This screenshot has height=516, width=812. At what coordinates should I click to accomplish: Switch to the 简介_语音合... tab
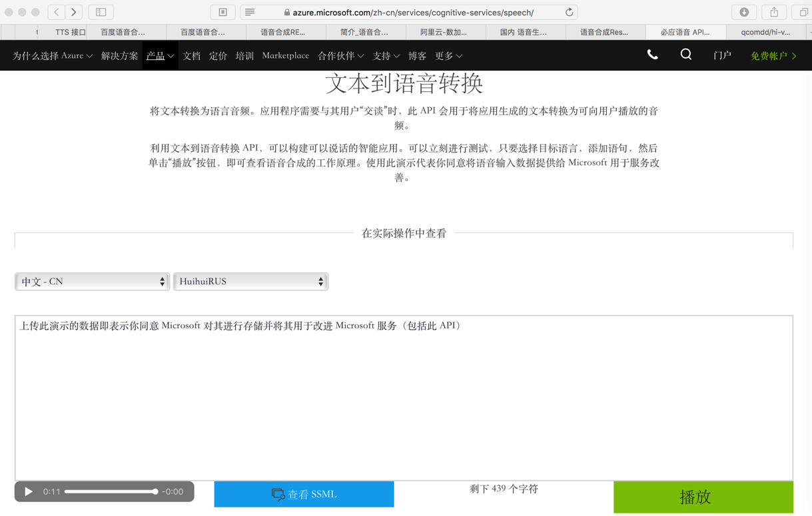[x=364, y=32]
